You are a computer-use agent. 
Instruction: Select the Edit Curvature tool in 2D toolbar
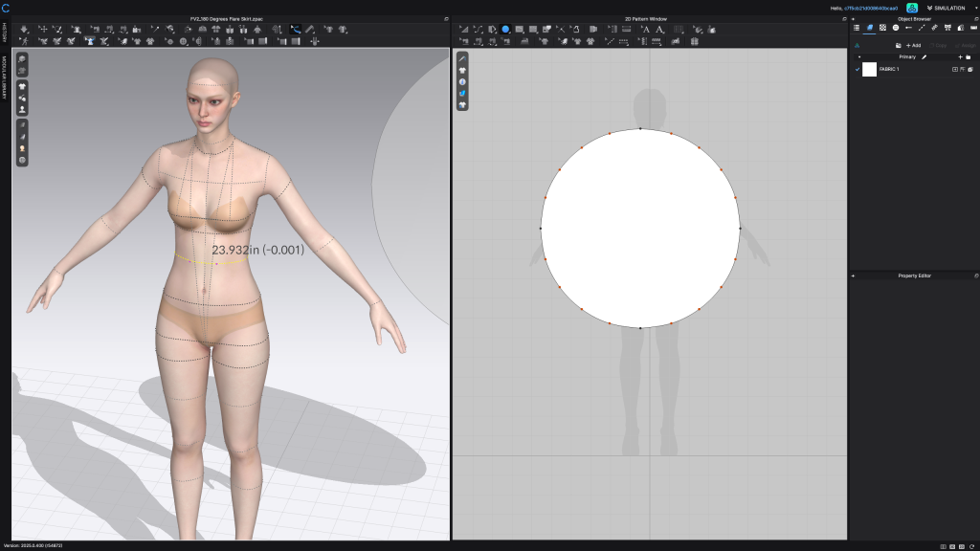pyautogui.click(x=479, y=30)
